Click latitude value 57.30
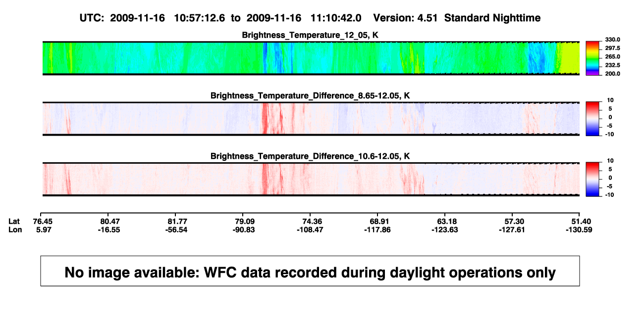The width and height of the screenshot is (644, 330). [x=513, y=221]
